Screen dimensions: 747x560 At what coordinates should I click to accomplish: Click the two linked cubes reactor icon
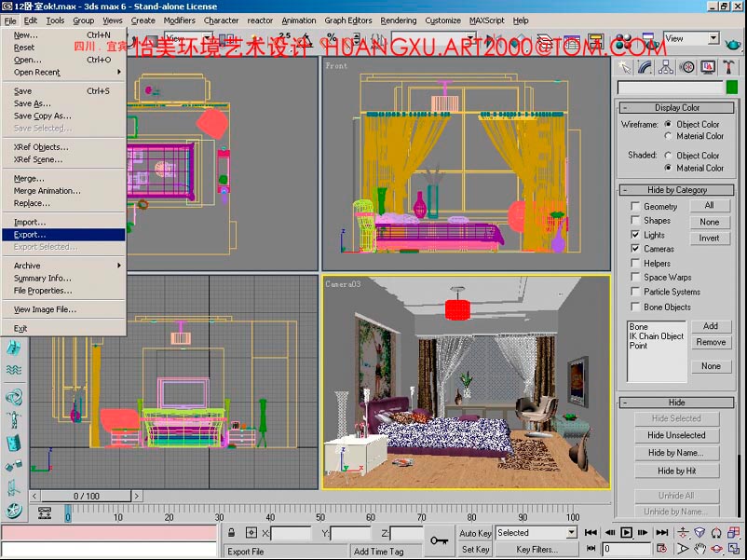[x=14, y=466]
